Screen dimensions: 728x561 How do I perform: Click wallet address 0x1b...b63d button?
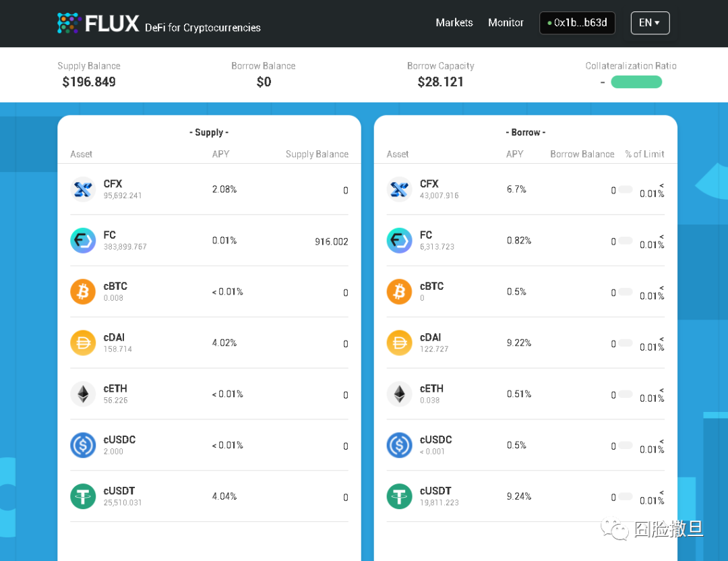click(577, 23)
